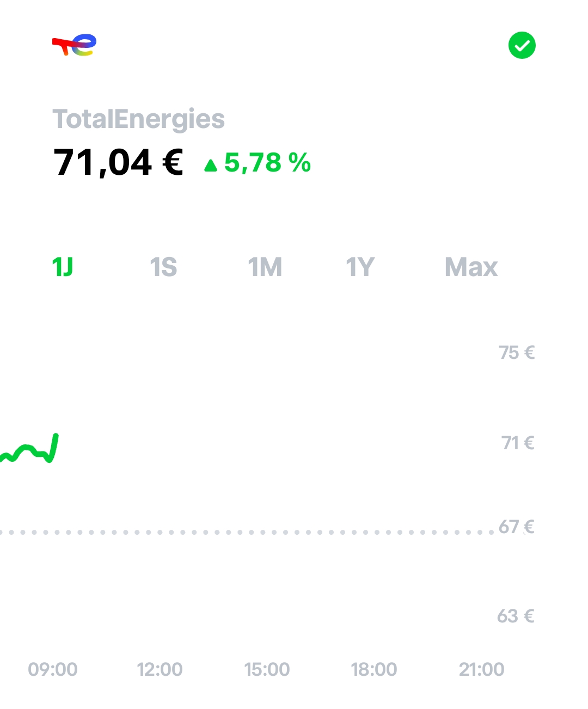Screen dimensions: 588x709
Task: Switch chart to 1Y period
Action: pos(360,267)
